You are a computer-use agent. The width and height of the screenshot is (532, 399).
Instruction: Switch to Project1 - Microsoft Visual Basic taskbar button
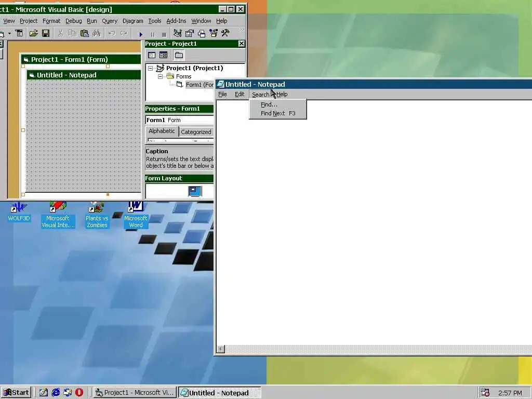pos(135,393)
